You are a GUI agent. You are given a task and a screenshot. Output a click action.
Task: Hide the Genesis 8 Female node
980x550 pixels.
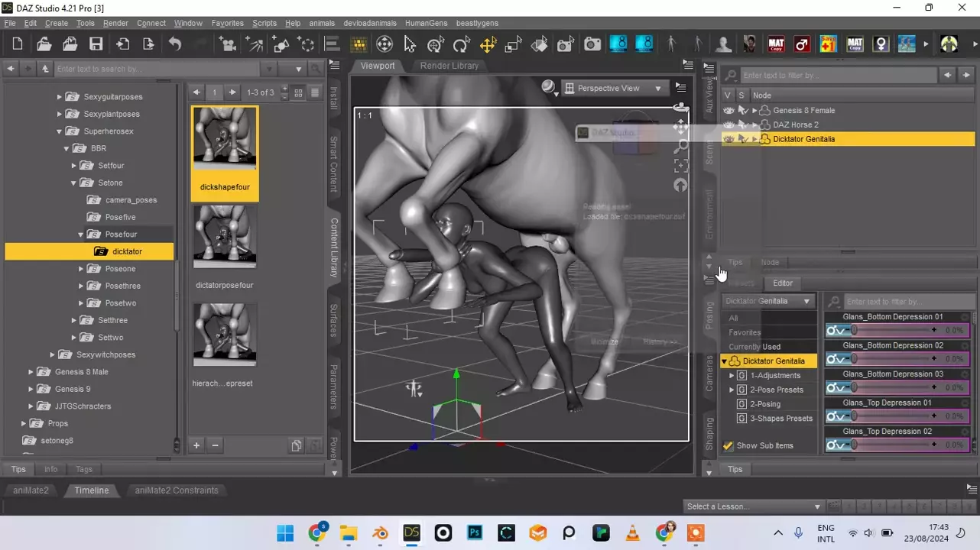(729, 111)
